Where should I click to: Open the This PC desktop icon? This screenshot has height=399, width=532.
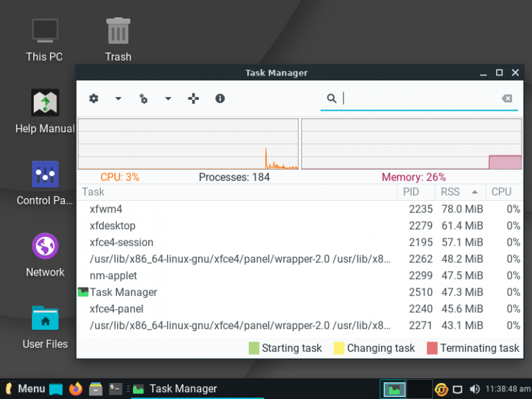tap(45, 40)
